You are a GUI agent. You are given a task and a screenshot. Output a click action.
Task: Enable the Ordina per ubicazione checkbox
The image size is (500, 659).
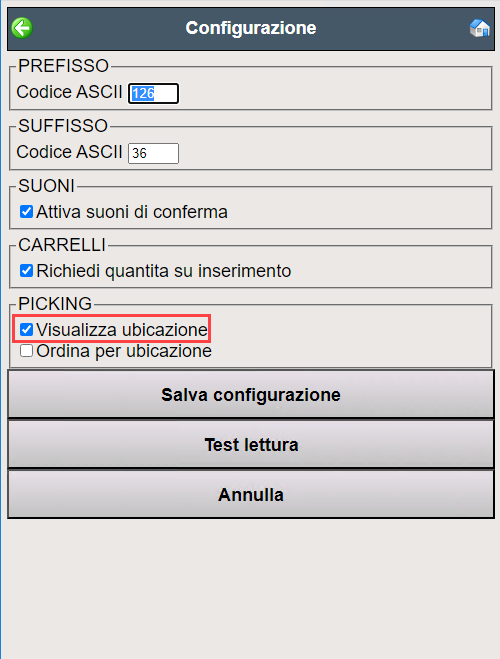coord(26,351)
